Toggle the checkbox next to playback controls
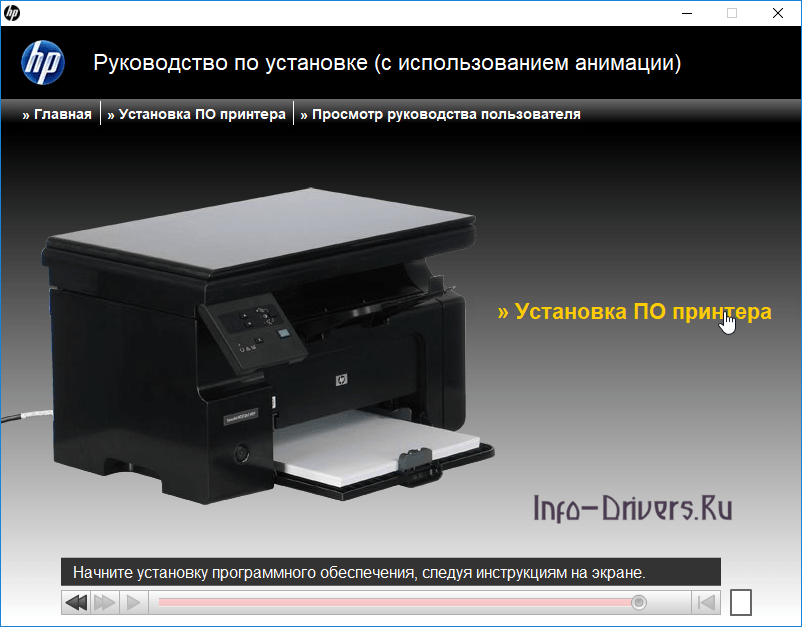Screen dimensions: 802x627 point(740,601)
